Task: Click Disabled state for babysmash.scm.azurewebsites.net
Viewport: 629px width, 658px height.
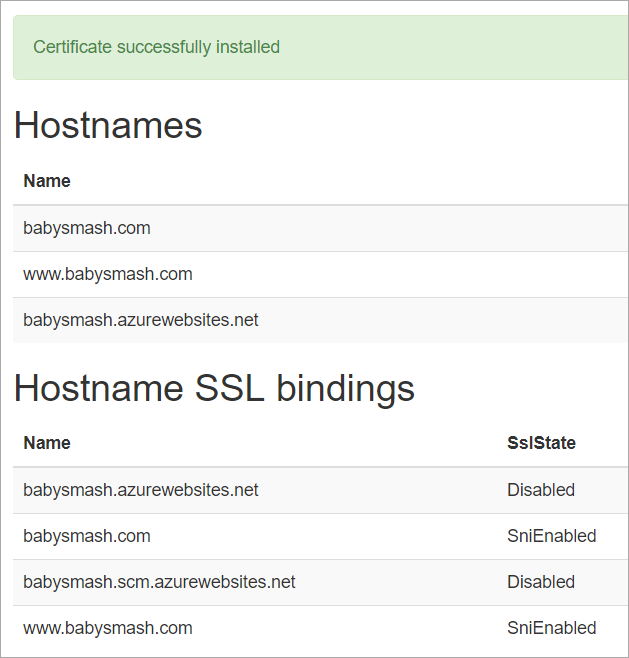Action: [541, 582]
